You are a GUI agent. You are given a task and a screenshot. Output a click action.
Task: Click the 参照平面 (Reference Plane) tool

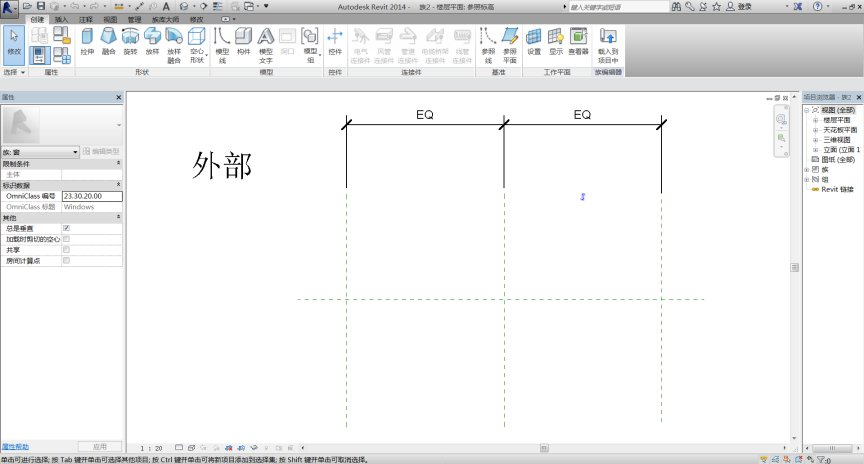[510, 43]
